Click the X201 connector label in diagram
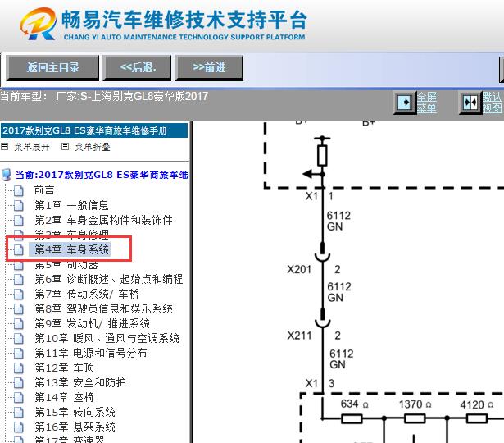The image size is (504, 443). 299,269
